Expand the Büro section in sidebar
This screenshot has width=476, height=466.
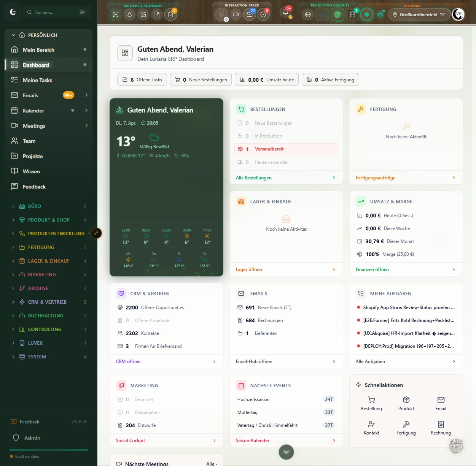click(x=13, y=206)
